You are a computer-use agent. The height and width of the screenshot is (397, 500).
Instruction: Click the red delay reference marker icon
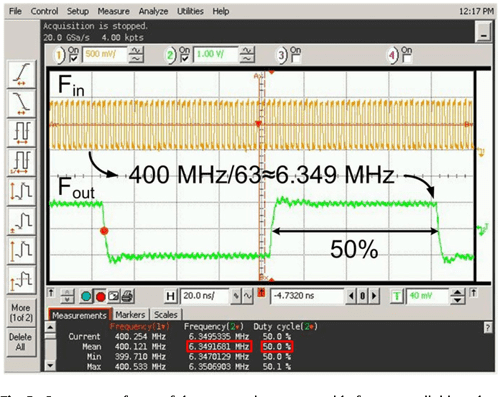tap(262, 293)
